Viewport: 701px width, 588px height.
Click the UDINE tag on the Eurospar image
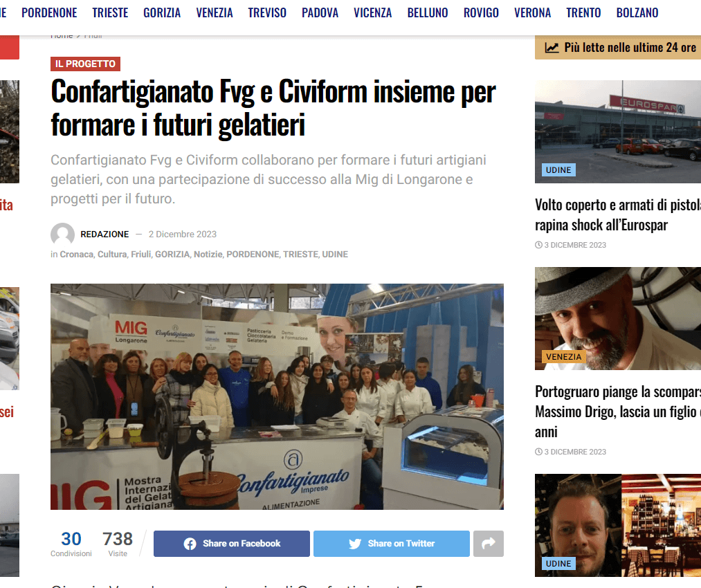pyautogui.click(x=558, y=169)
